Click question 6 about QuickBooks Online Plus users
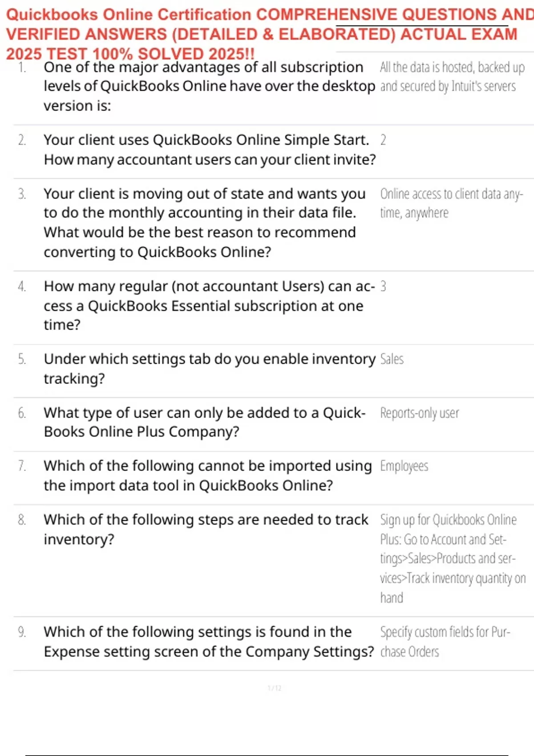Image resolution: width=534 pixels, height=756 pixels. 204,422
